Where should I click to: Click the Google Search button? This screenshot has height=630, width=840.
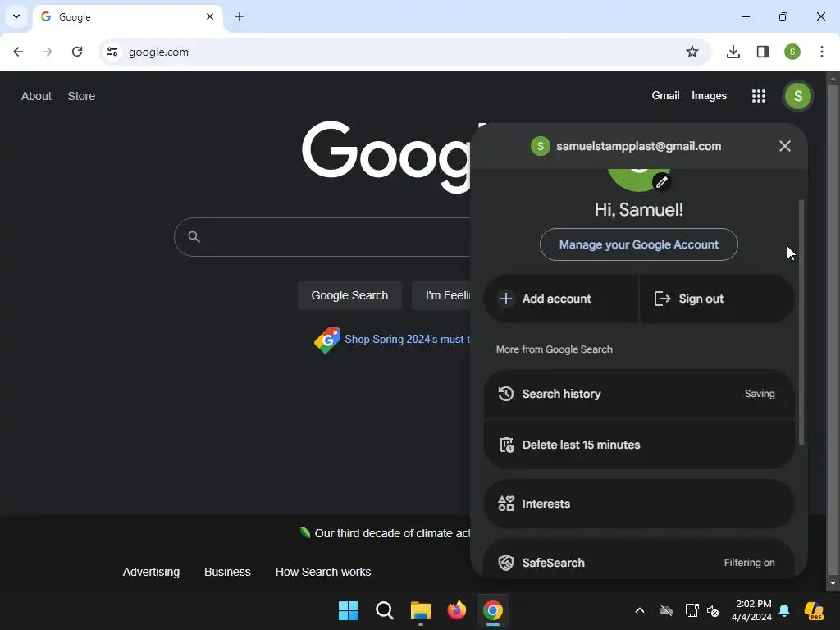349,295
